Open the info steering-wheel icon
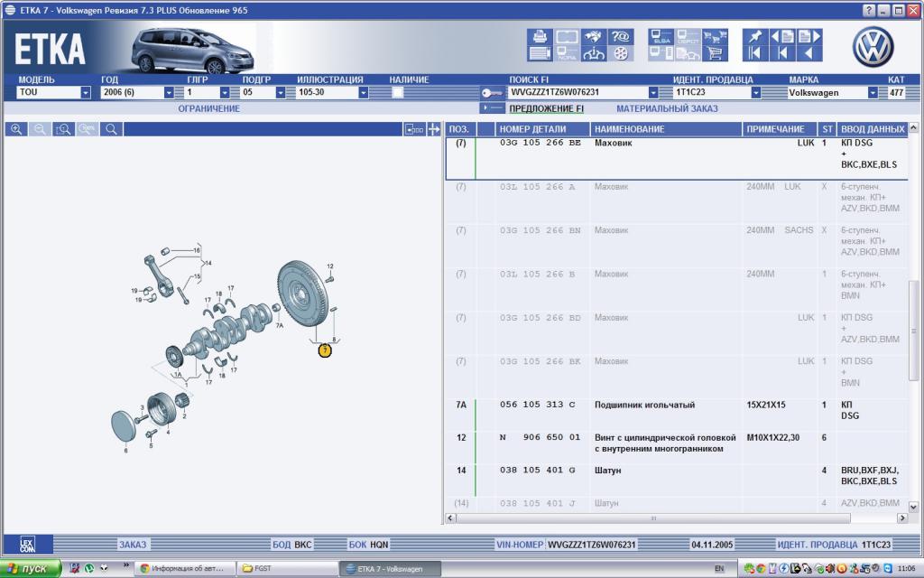The image size is (924, 578). click(x=594, y=53)
